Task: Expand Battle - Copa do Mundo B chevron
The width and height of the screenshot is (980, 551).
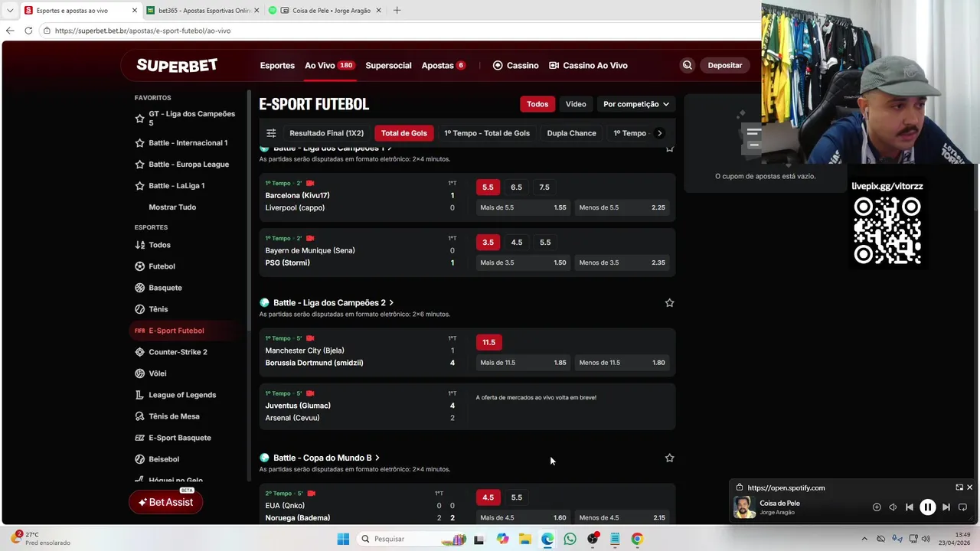Action: coord(377,458)
